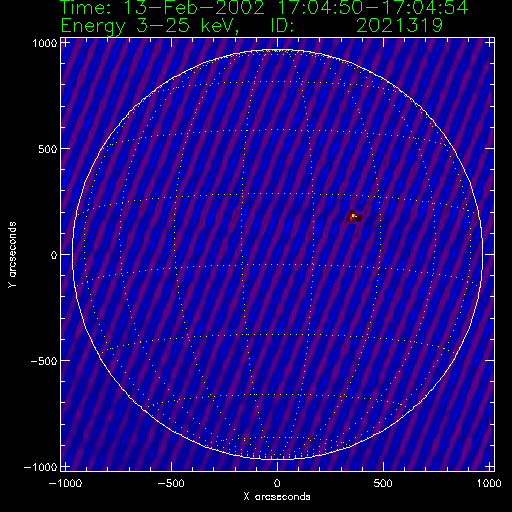Click the 1000 label on the X axis
Viewport: 512px width, 512px height.
489,483
